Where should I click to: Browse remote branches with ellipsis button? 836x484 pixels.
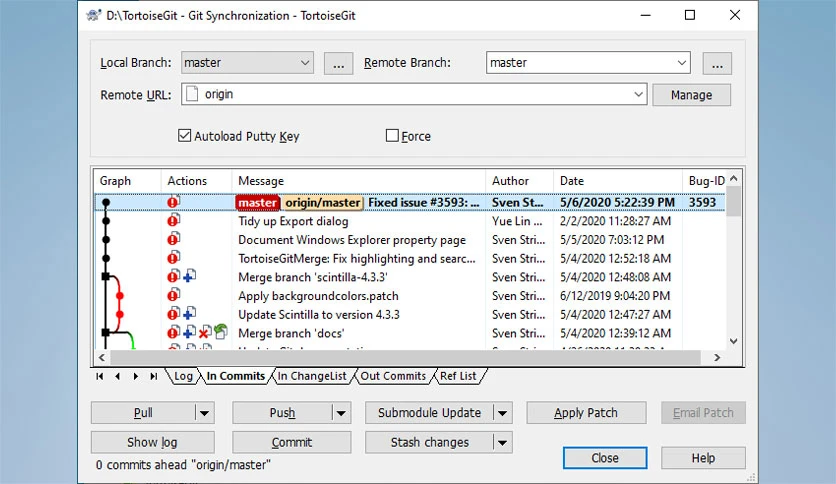coord(717,63)
